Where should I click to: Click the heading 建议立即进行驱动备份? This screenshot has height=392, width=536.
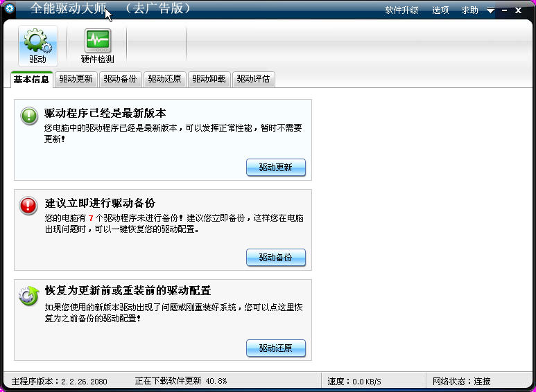(x=100, y=203)
